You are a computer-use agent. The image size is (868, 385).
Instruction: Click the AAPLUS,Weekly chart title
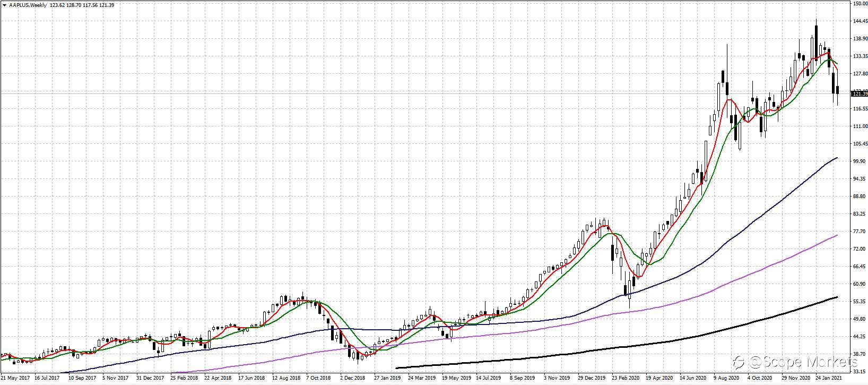(x=27, y=5)
